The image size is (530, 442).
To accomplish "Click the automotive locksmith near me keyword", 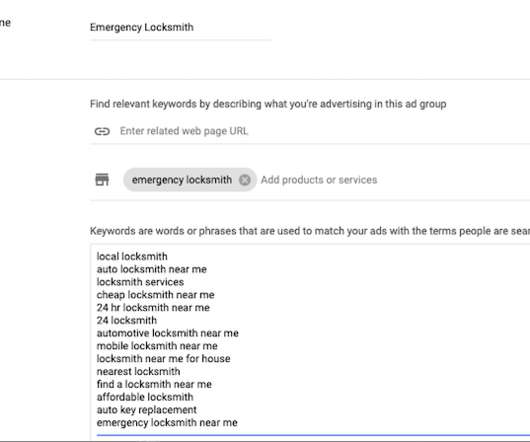I will click(x=168, y=333).
